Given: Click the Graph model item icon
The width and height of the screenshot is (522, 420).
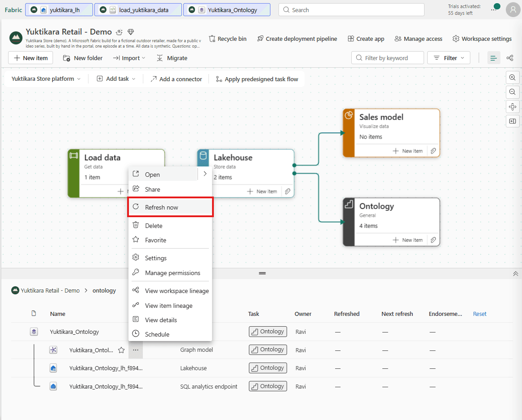Looking at the screenshot, I should 53,350.
